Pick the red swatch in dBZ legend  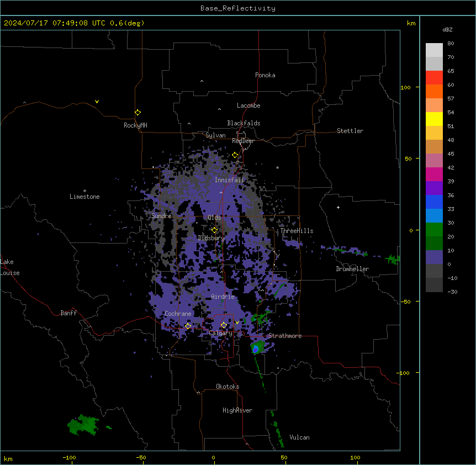434,78
